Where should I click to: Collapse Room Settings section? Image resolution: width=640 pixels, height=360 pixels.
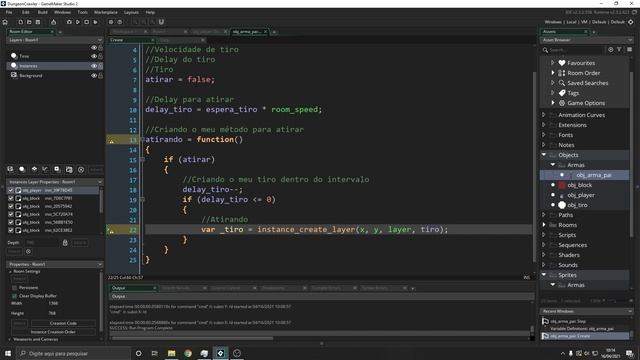pos(11,271)
